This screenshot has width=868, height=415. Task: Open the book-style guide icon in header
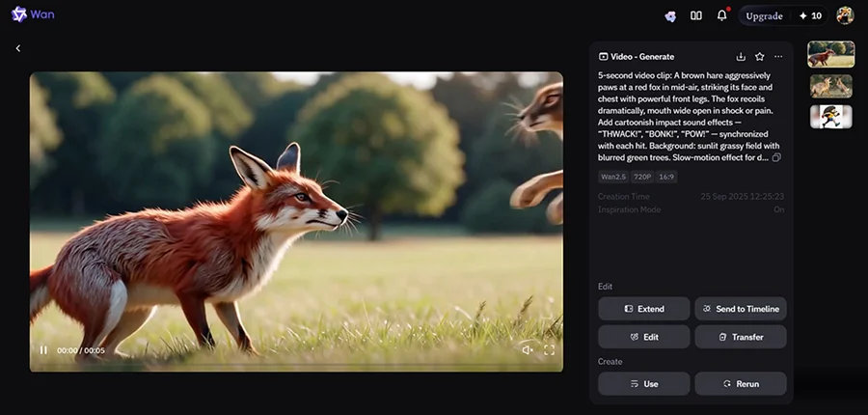click(696, 15)
